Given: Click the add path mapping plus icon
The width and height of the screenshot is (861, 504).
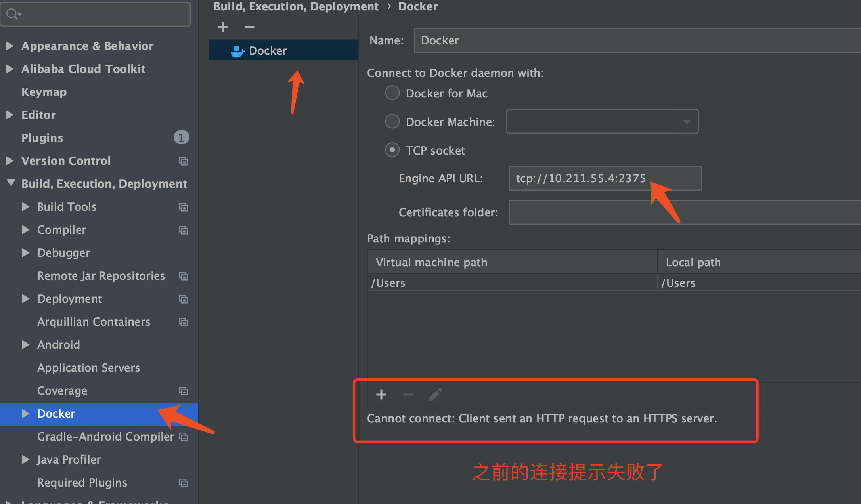Looking at the screenshot, I should click(380, 394).
